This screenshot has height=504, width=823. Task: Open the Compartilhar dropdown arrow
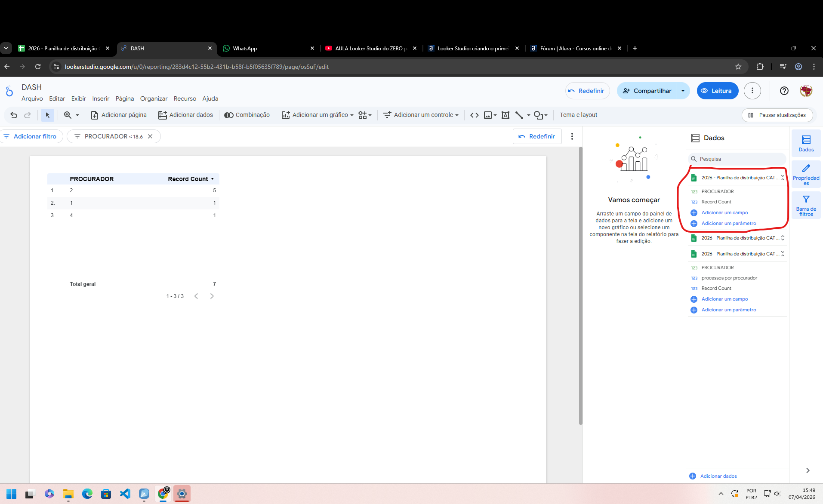point(682,91)
